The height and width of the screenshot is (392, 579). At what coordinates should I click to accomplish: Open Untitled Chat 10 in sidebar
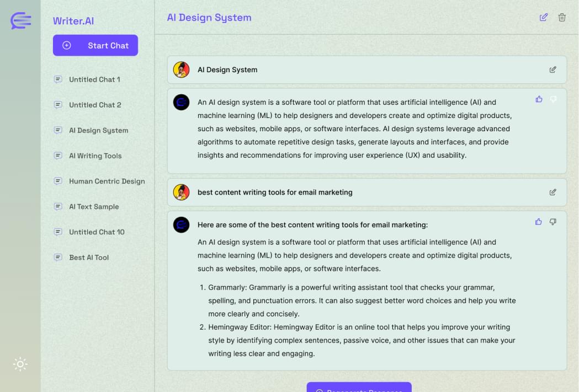coord(97,232)
